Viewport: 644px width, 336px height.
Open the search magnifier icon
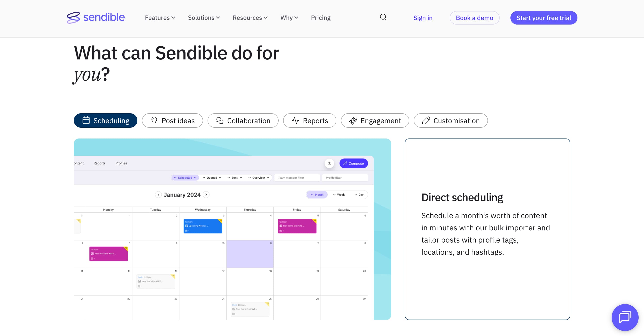point(383,17)
